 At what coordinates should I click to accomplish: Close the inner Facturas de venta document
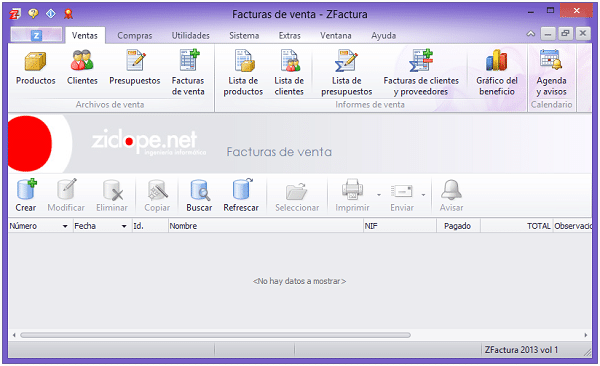pyautogui.click(x=583, y=34)
